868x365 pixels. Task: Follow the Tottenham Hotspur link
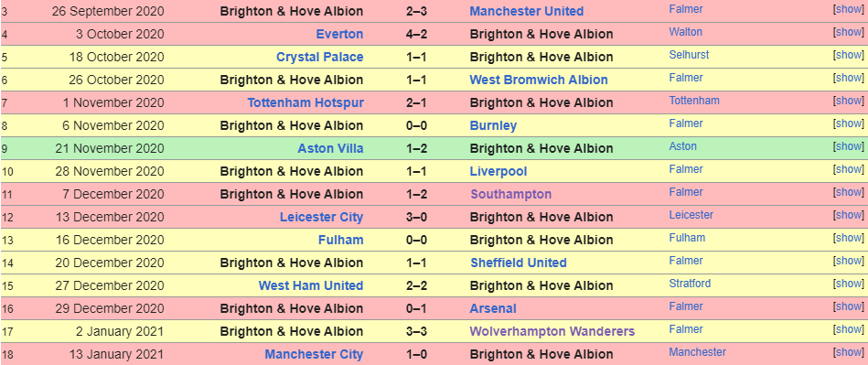click(x=305, y=102)
